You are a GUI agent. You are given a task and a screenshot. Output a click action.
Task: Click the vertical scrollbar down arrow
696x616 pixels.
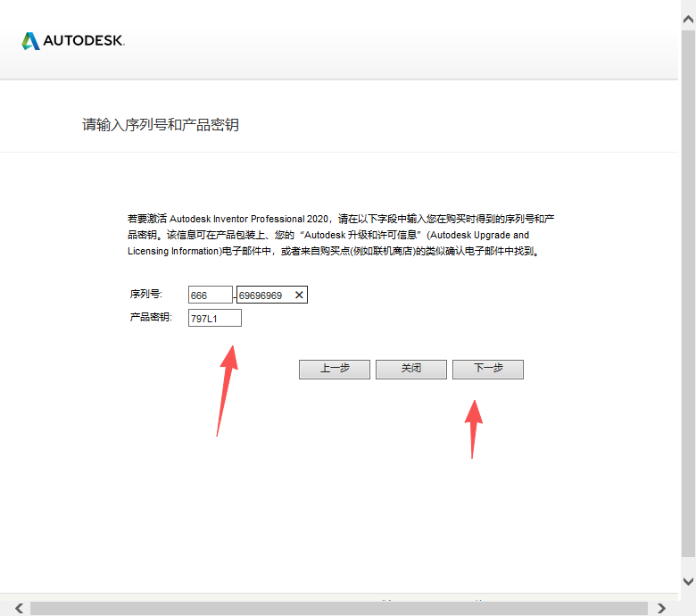(x=689, y=581)
